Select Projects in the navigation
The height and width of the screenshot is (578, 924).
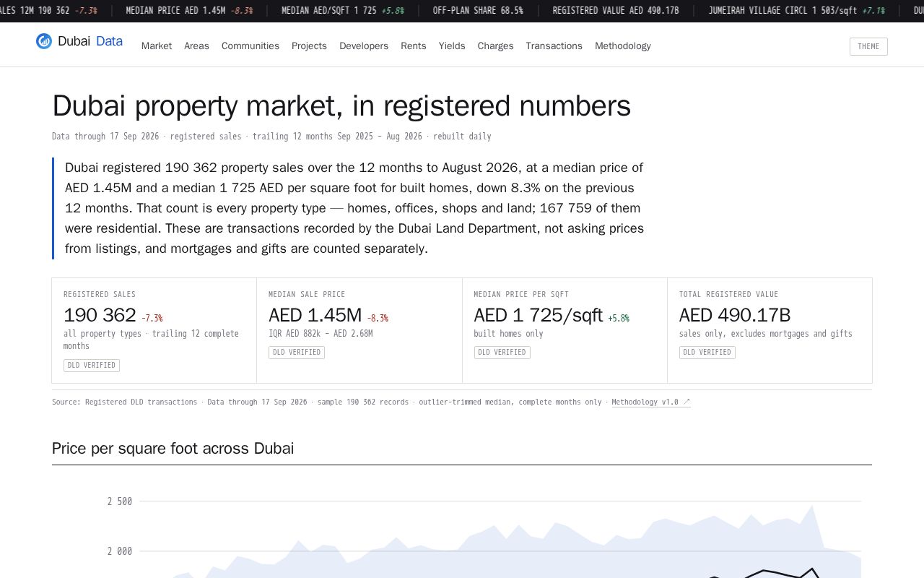click(309, 46)
